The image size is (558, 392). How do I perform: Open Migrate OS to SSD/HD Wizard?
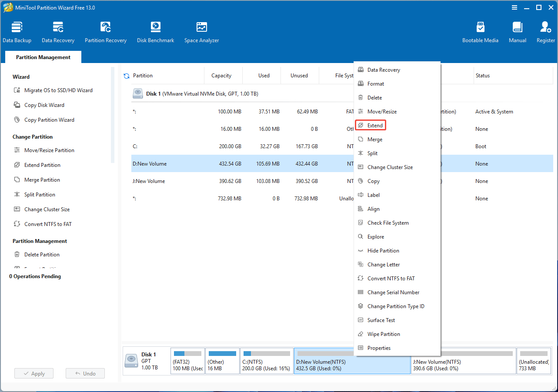(59, 90)
